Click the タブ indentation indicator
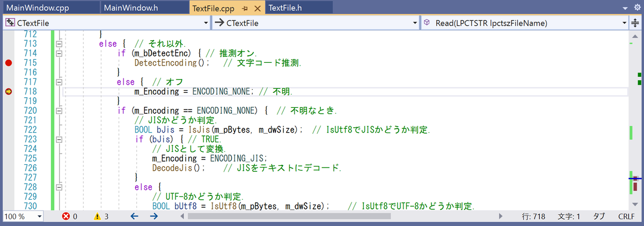Image resolution: width=644 pixels, height=226 pixels. [x=598, y=216]
